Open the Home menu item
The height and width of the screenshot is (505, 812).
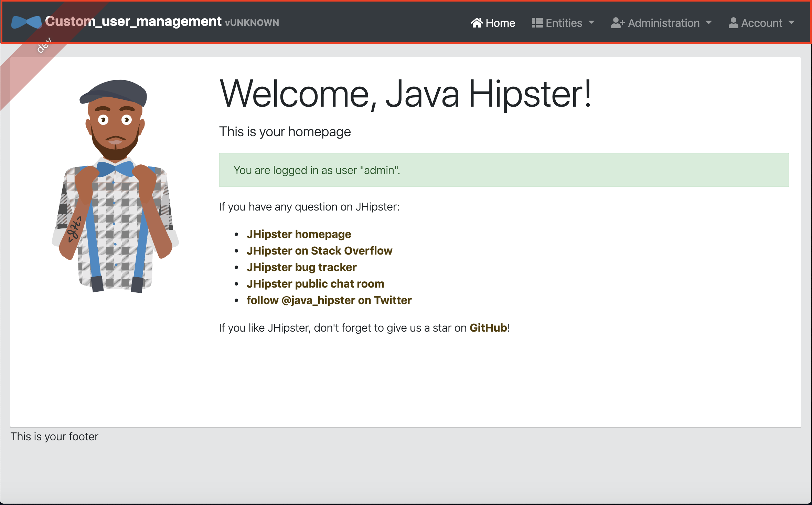[x=500, y=23]
